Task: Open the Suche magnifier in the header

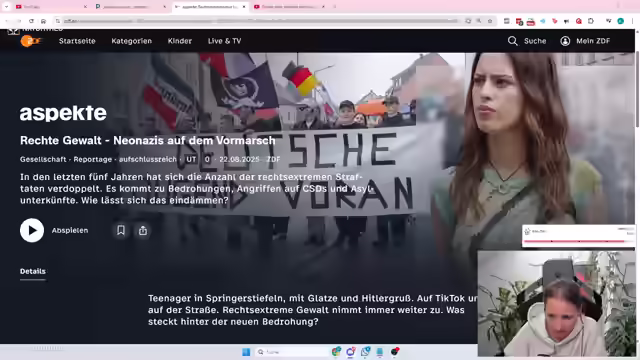Action: click(512, 41)
